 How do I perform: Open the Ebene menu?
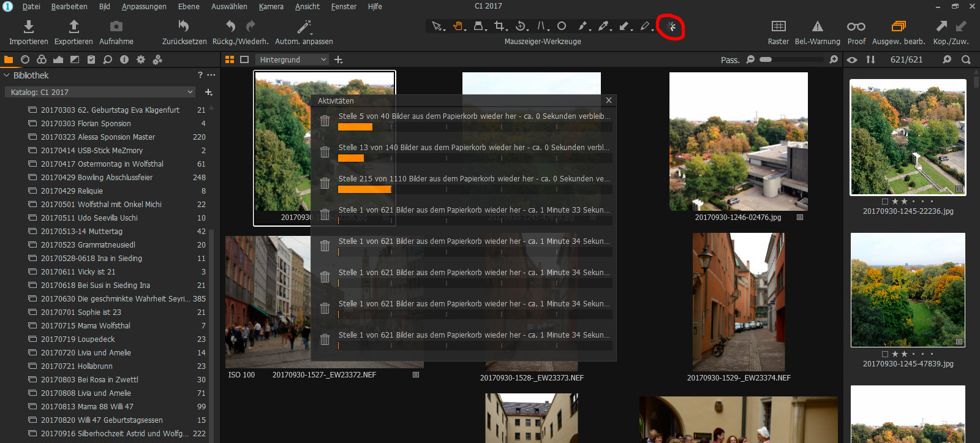pos(189,6)
